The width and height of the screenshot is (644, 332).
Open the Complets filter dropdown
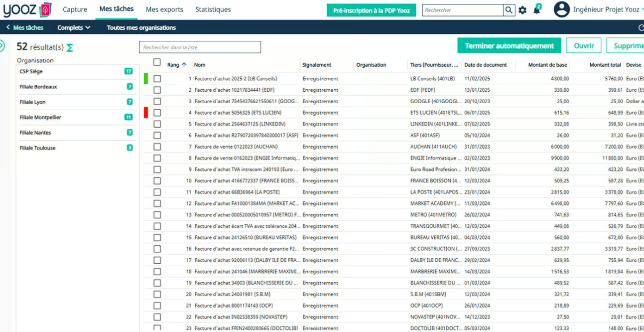click(74, 27)
